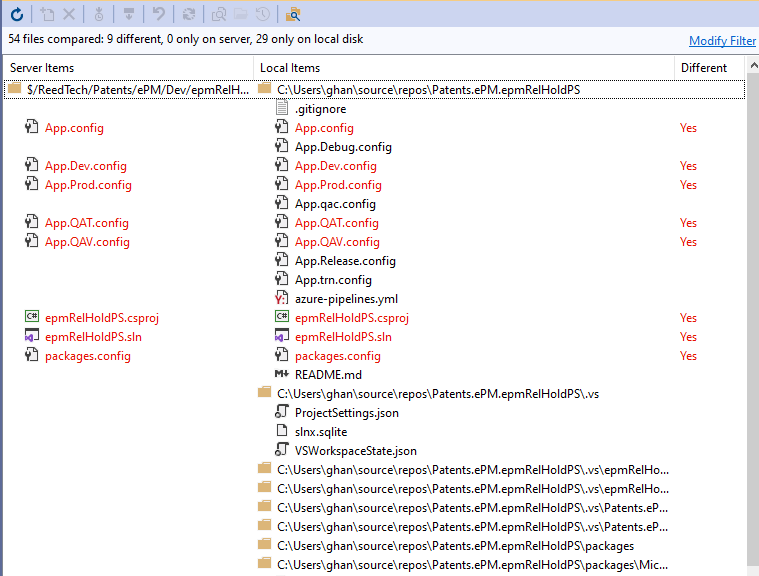759x576 pixels.
Task: Select the packages\Mic... folder row
Action: pos(472,564)
